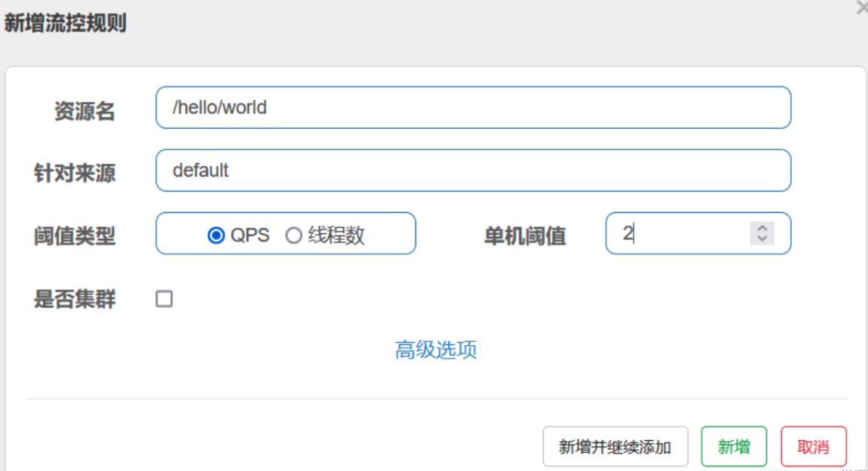Click the red 取消 button
This screenshot has height=471, width=868.
(813, 447)
